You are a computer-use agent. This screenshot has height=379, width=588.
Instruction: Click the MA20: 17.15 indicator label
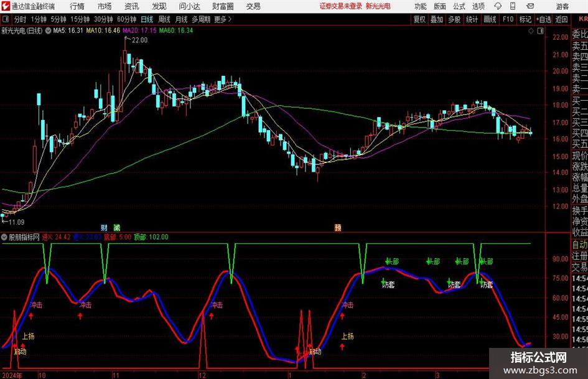(x=139, y=30)
